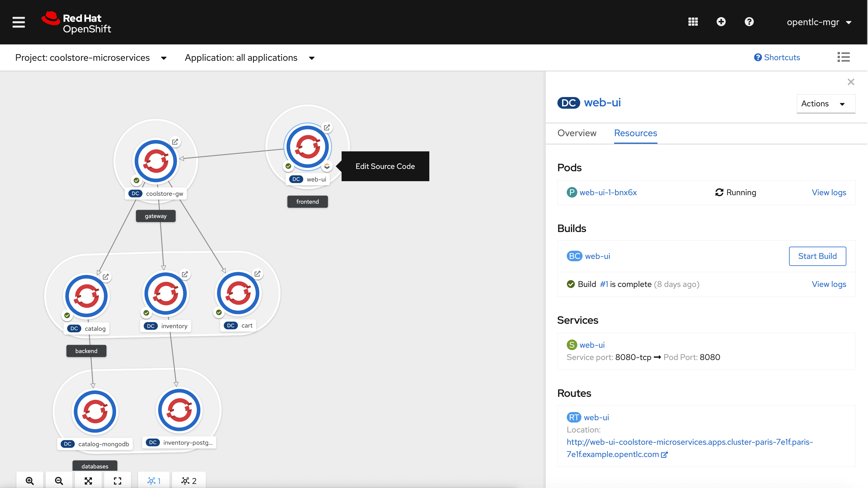This screenshot has height=488, width=868.
Task: Open the help question mark menu
Action: [749, 22]
